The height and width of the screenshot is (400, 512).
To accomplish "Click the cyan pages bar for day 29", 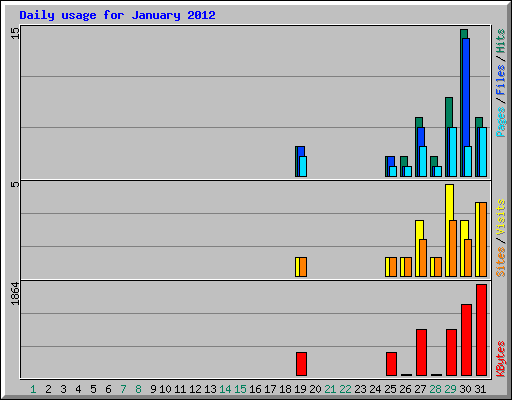I will click(x=453, y=152).
